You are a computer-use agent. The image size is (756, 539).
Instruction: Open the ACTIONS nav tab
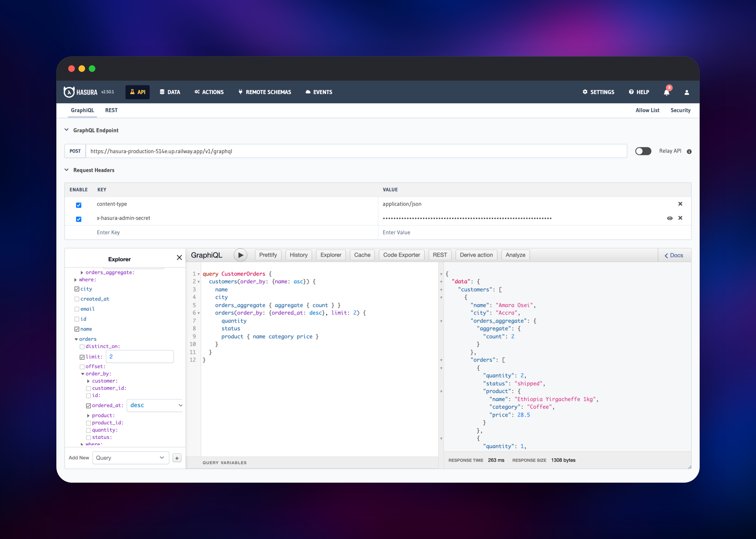pos(209,92)
